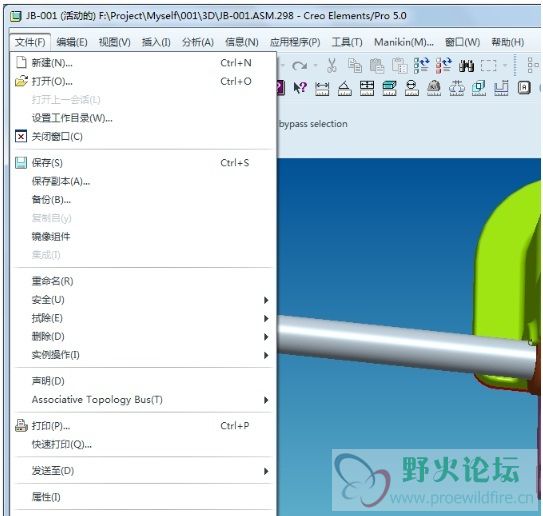Click the Regenerate model icon
Screen dimensions: 543x516
point(421,65)
